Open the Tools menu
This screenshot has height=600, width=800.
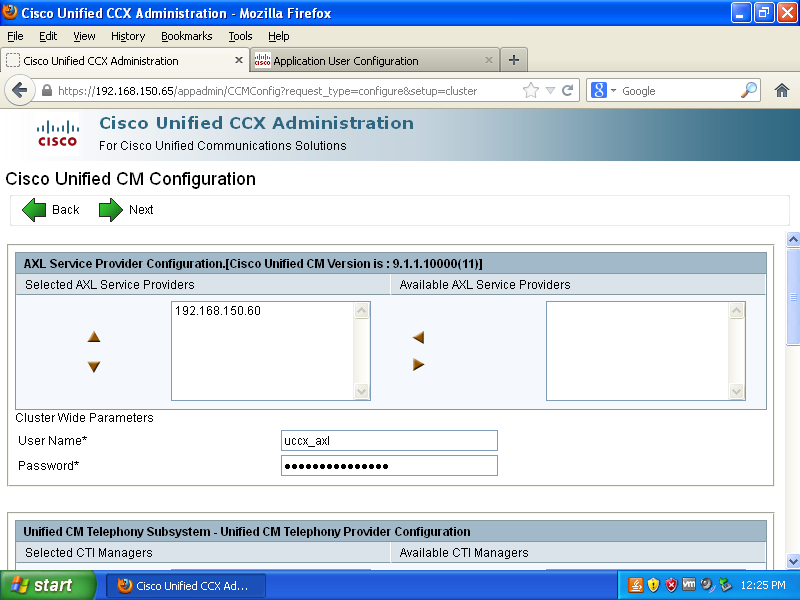pos(240,36)
